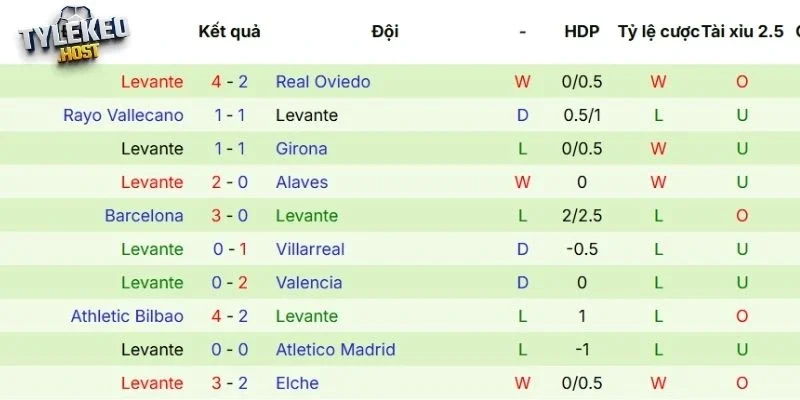
Task: Click the HDP column header
Action: coord(581,31)
